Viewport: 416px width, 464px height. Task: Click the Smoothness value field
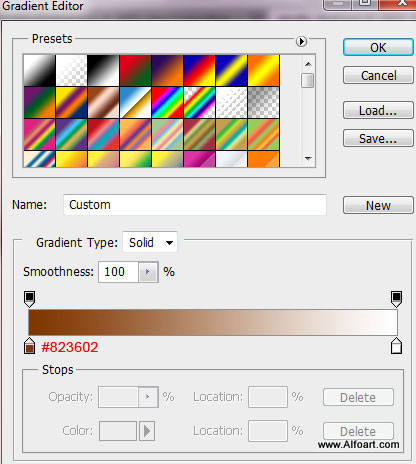click(118, 272)
